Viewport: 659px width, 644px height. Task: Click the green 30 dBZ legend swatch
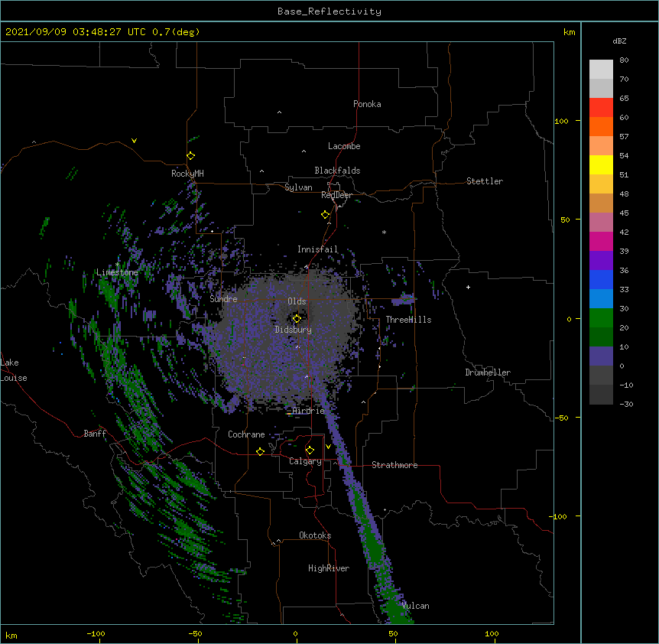pos(601,318)
